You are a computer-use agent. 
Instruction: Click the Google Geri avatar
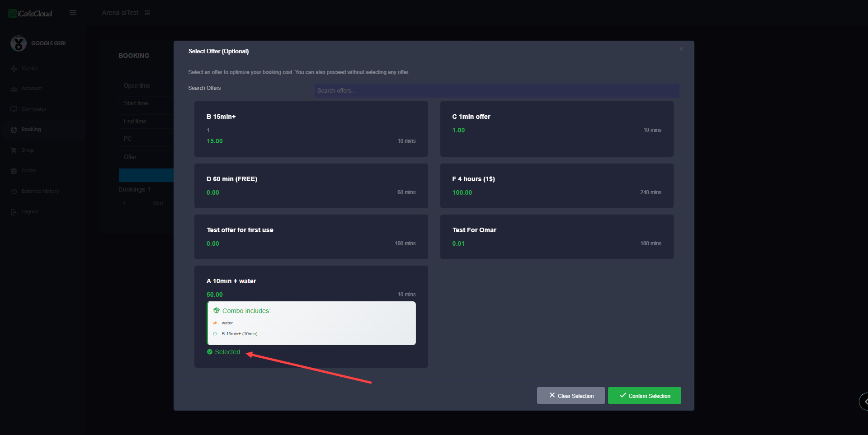[x=19, y=43]
